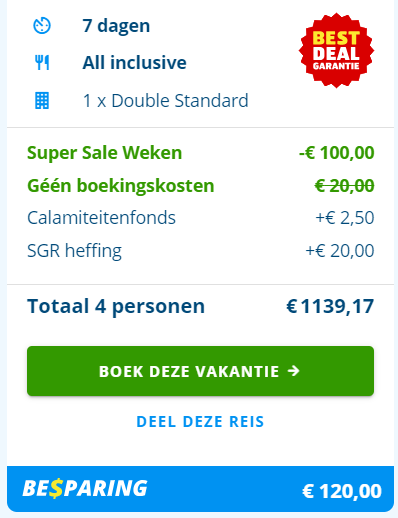
Task: Click the Boek Deze Vakantie button
Action: [x=200, y=371]
